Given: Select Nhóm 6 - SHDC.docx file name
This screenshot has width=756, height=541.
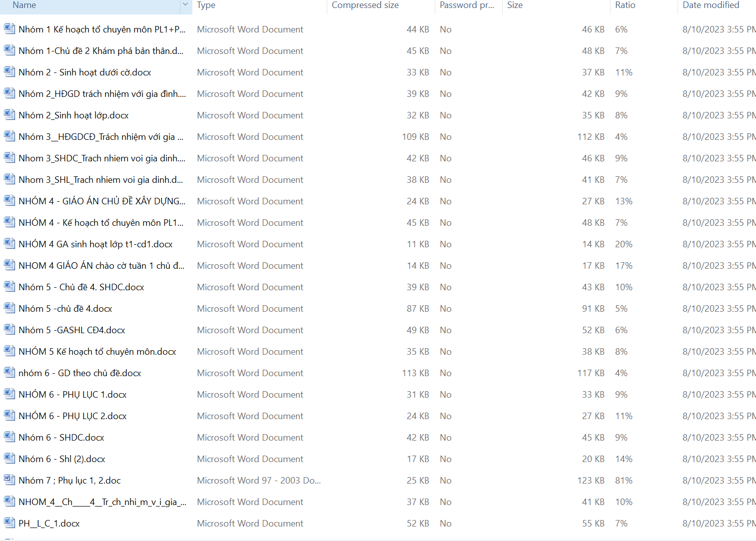Looking at the screenshot, I should point(61,438).
